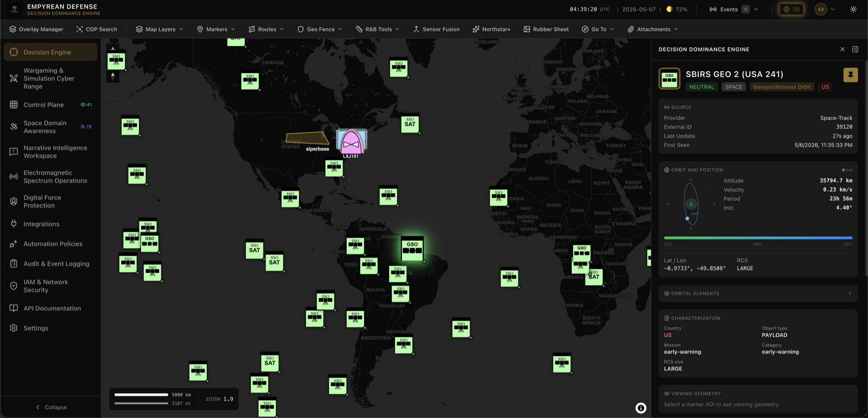Screen dimensions: 868x418
Task: Open Go To dropdown
Action: pos(598,29)
